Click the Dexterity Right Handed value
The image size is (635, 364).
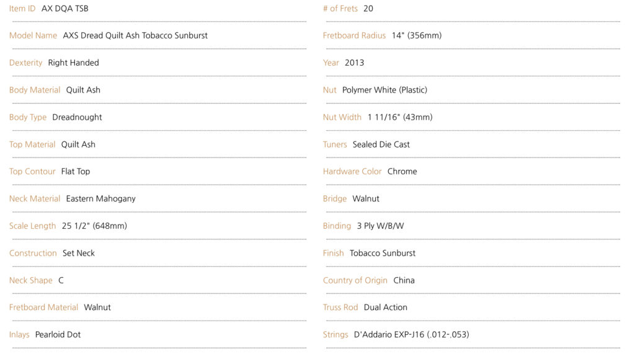73,63
